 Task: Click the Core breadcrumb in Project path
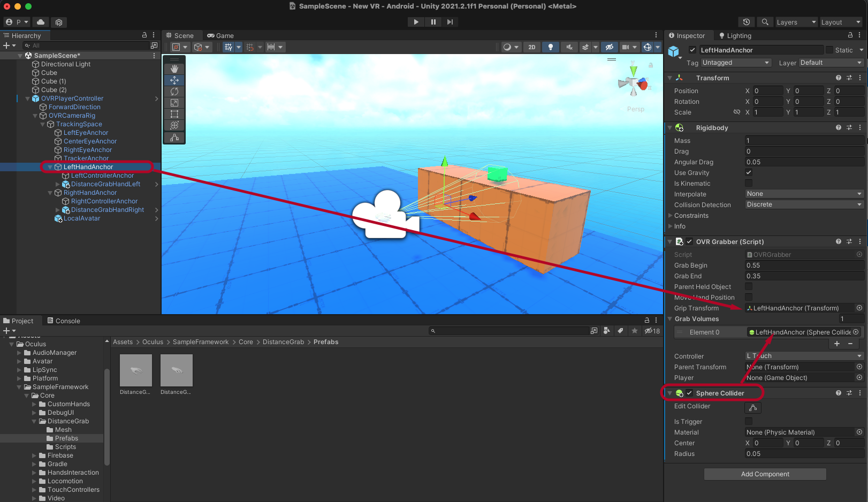246,342
